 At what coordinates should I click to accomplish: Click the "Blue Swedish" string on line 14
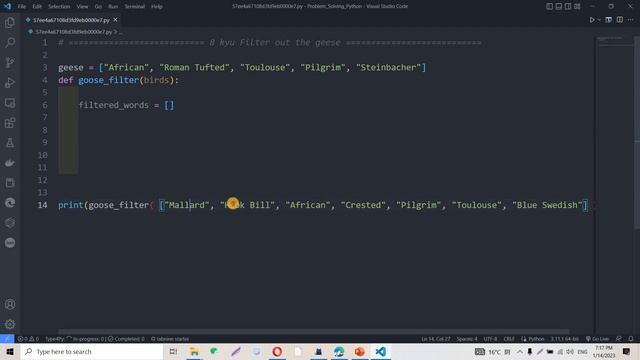(x=547, y=205)
